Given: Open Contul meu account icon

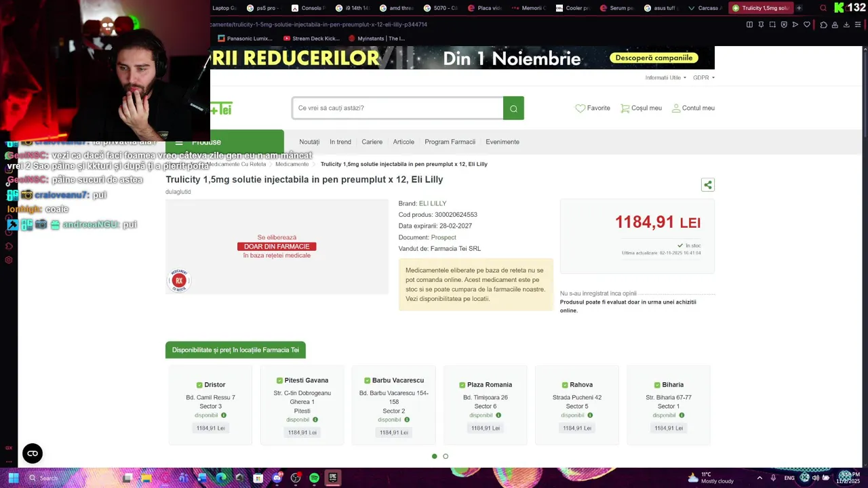Looking at the screenshot, I should pyautogui.click(x=676, y=108).
